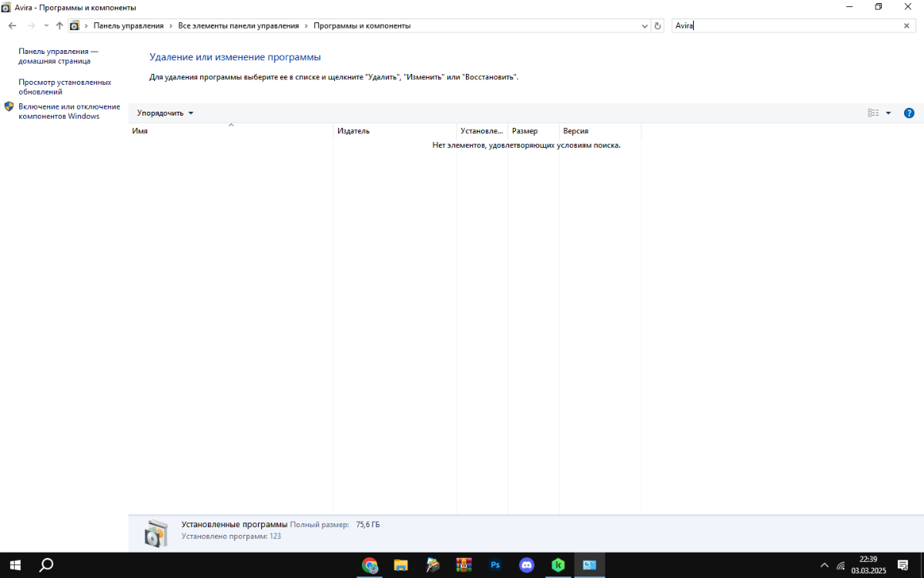Click the '75,6 ГБ' total size value
924x578 pixels.
click(x=368, y=525)
